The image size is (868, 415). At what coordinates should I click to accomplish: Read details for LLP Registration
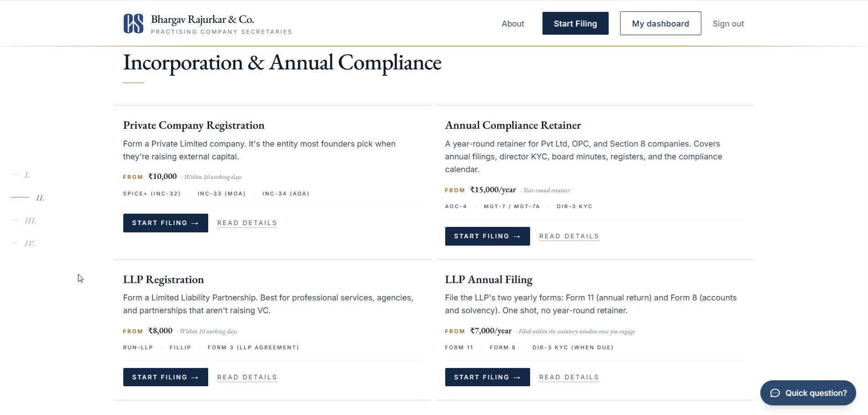point(247,377)
